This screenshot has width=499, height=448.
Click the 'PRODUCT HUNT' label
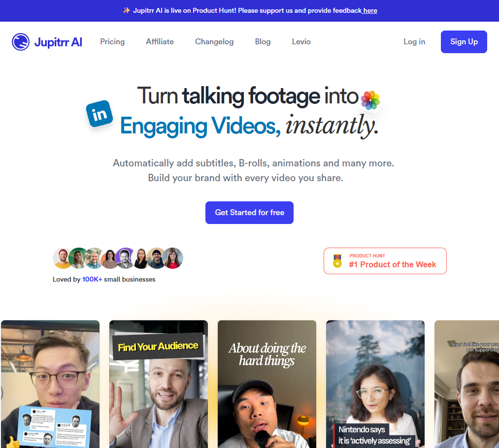point(367,256)
